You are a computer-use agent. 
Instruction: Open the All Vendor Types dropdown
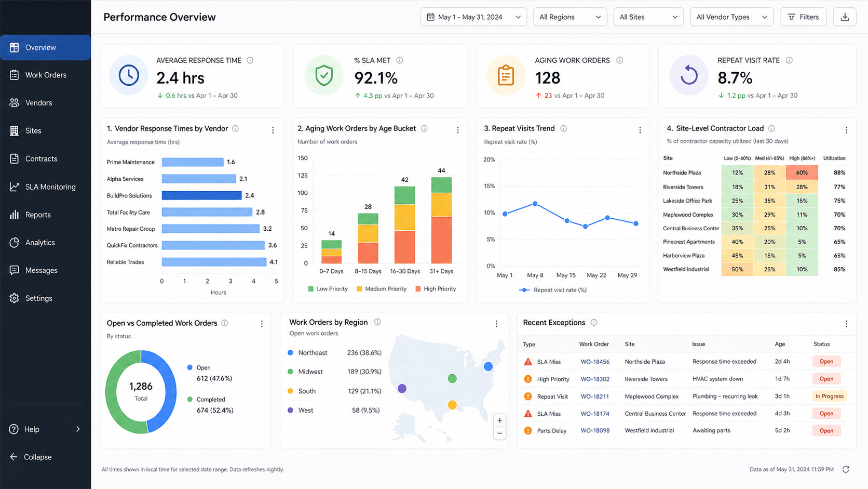[731, 17]
